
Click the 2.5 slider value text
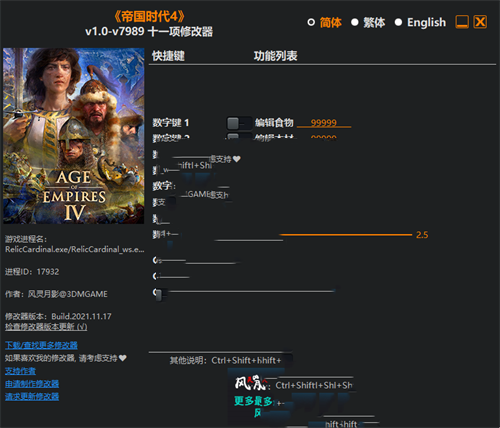[x=422, y=235]
